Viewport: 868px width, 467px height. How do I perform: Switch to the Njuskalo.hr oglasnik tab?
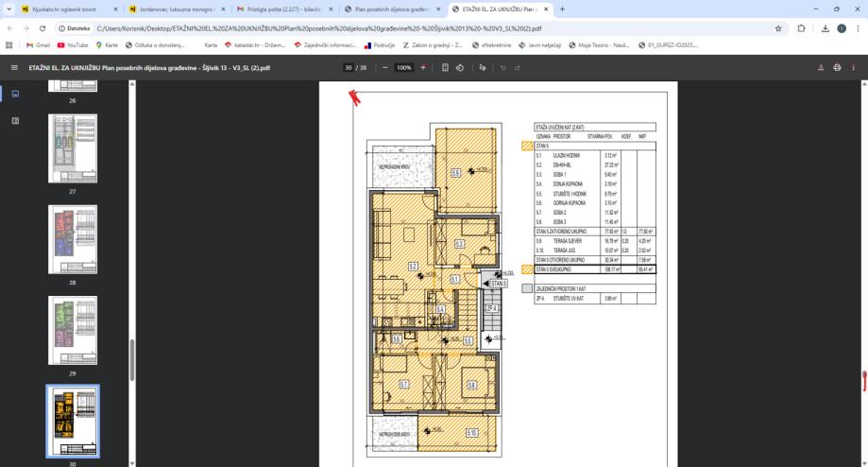click(x=63, y=9)
